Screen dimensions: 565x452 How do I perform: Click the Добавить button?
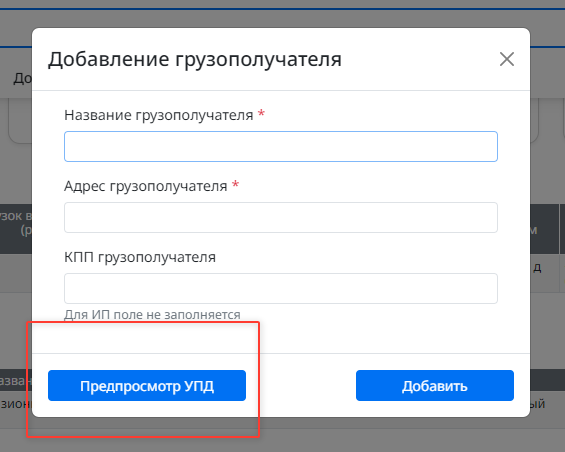435,385
